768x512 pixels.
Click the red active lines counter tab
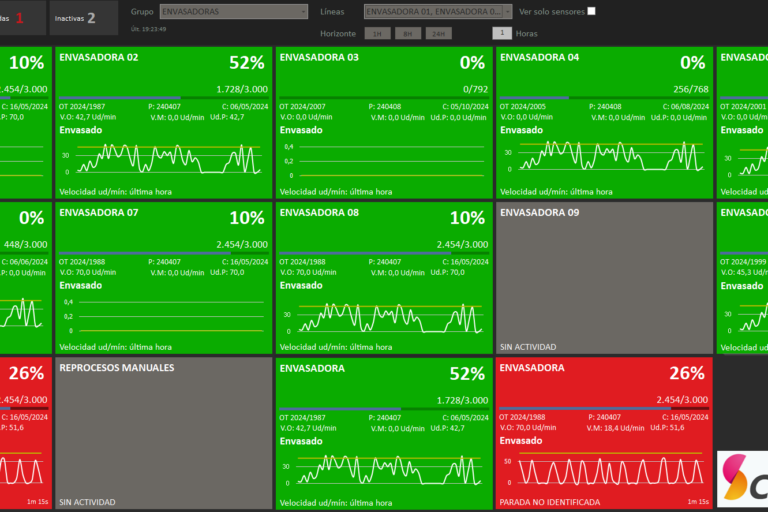[x=20, y=17]
